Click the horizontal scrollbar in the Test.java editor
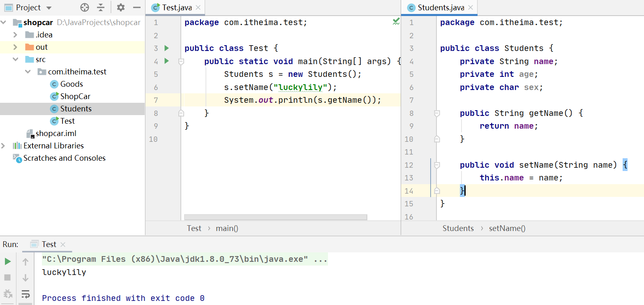 point(275,217)
